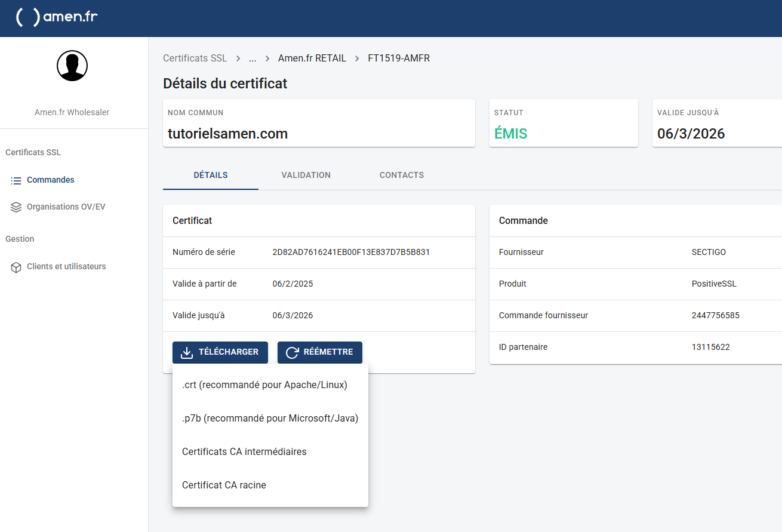Screen dimensions: 782x532
Task: Switch to the Contacts tab
Action: (402, 176)
